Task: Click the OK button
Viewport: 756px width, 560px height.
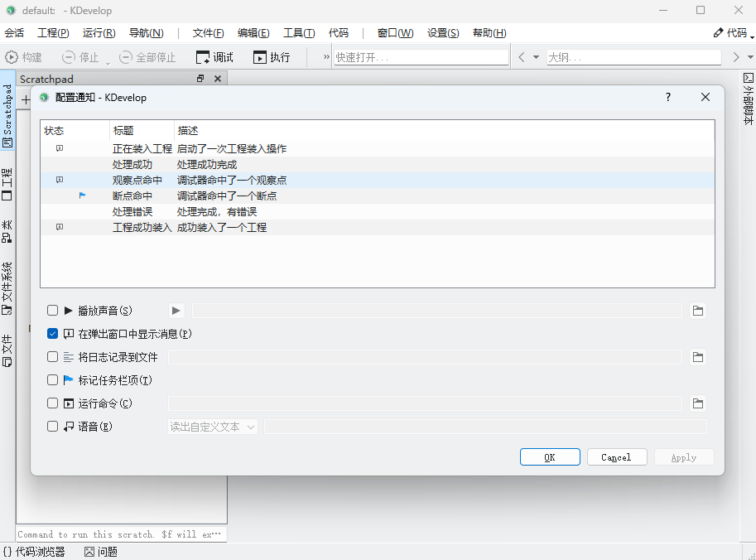Action: pyautogui.click(x=550, y=457)
